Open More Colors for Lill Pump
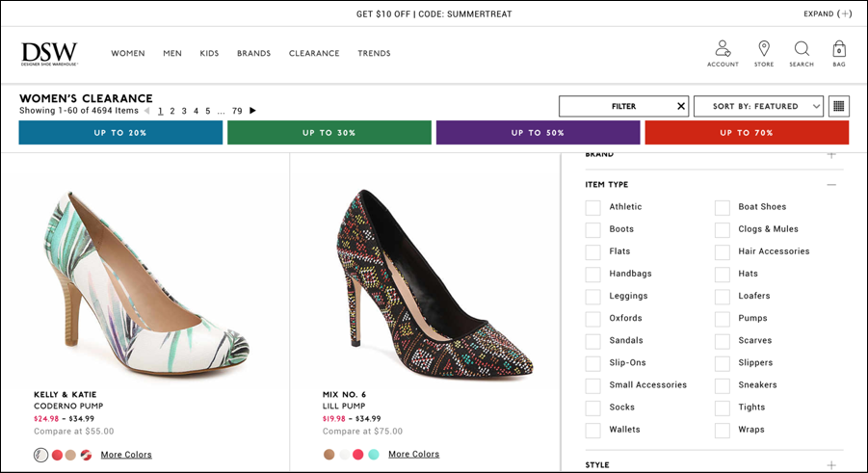Viewport: 868px width, 473px height. coord(413,454)
